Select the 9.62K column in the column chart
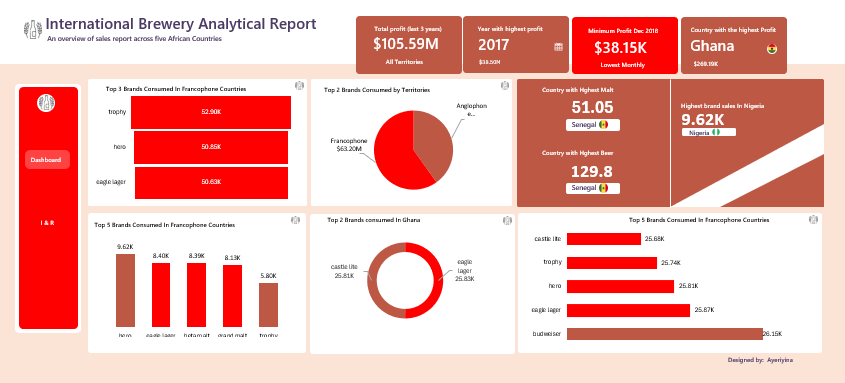 125,290
